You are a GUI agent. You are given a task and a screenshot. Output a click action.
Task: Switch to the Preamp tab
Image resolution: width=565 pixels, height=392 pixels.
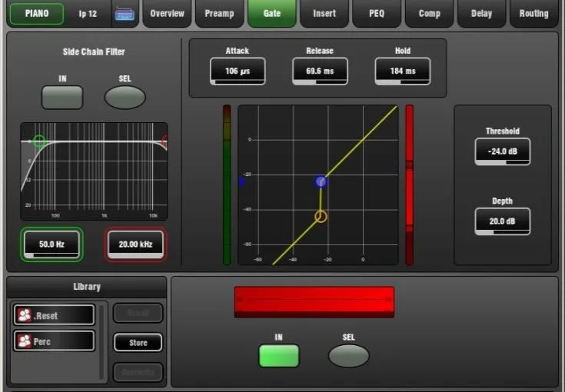(219, 13)
